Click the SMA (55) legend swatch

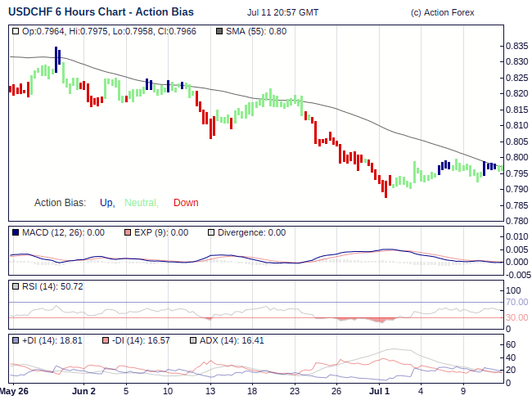219,31
